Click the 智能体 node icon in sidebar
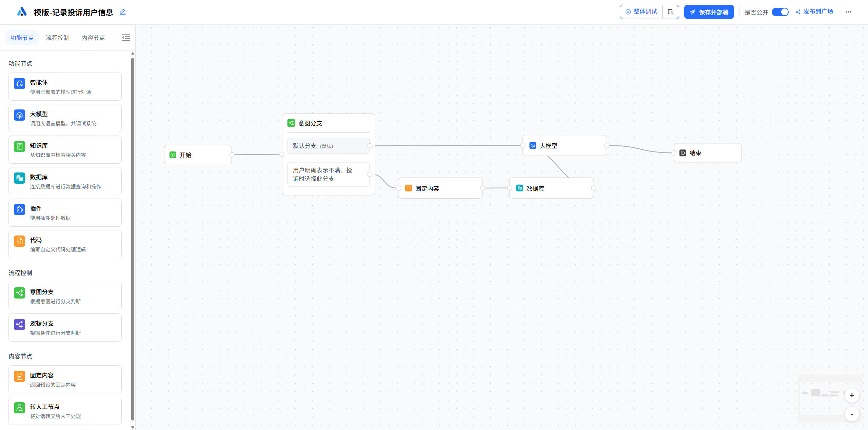 click(x=20, y=83)
